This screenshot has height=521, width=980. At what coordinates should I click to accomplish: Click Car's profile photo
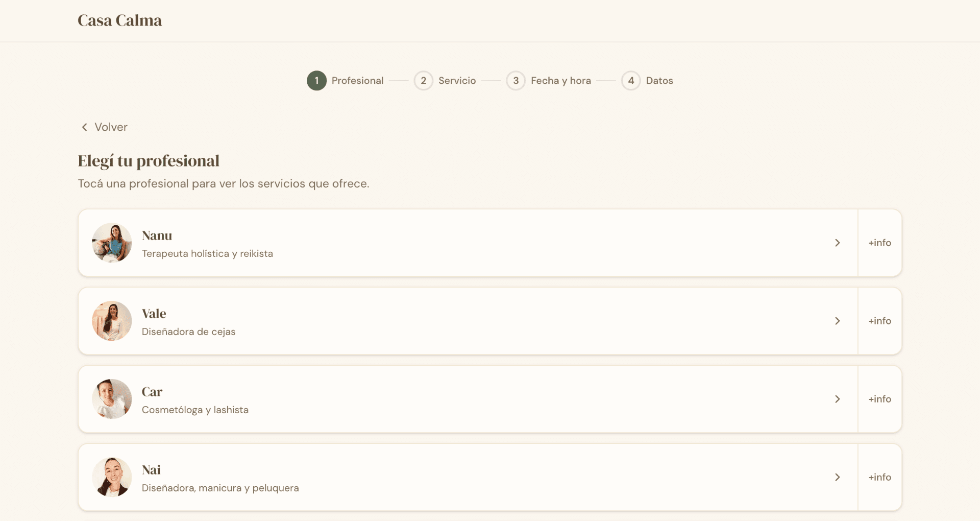click(112, 399)
